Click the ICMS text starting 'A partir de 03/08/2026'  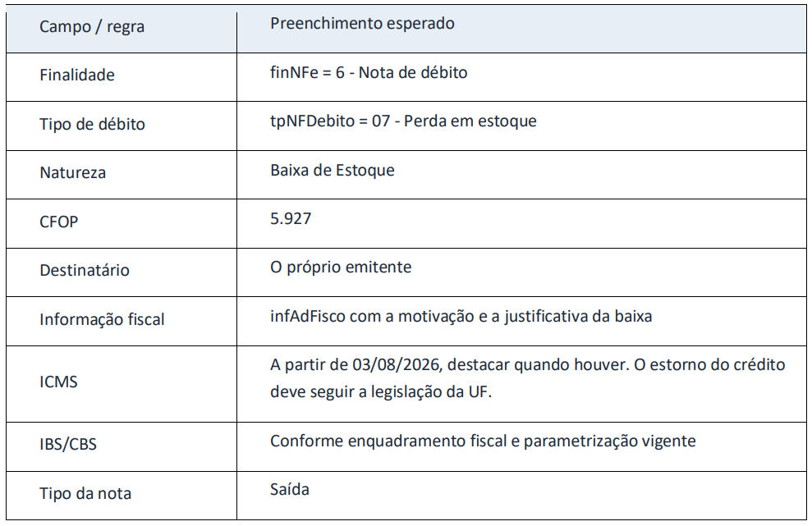click(528, 378)
